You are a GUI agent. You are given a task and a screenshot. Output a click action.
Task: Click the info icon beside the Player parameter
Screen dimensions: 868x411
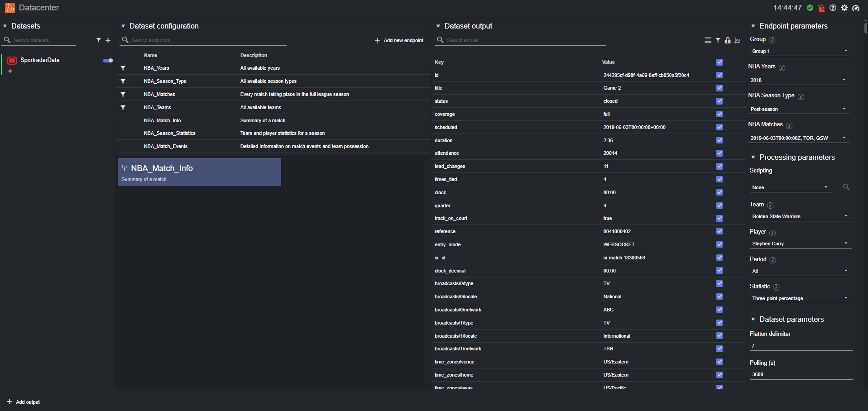pos(772,232)
